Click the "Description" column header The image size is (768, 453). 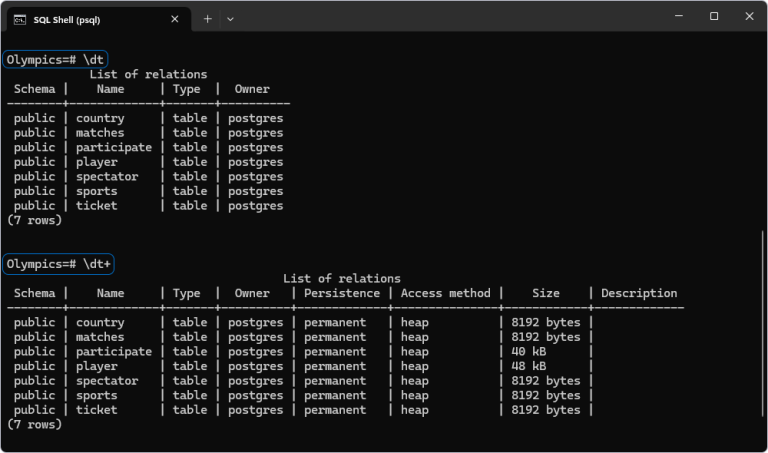point(639,293)
